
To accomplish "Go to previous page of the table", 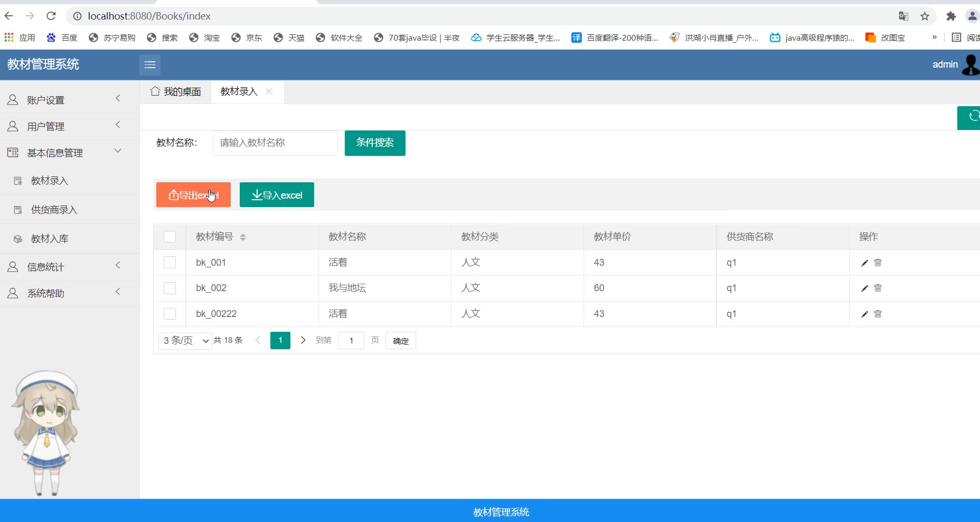I will pos(258,340).
